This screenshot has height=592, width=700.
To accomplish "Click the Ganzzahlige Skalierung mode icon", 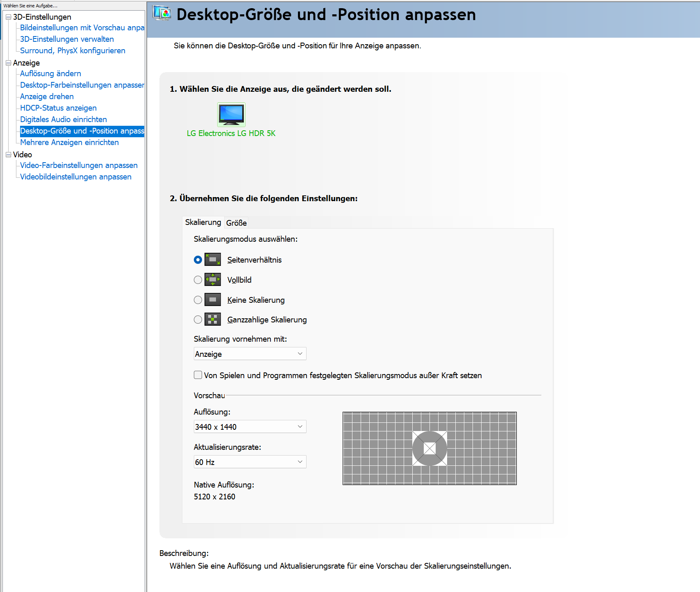I will (x=213, y=320).
